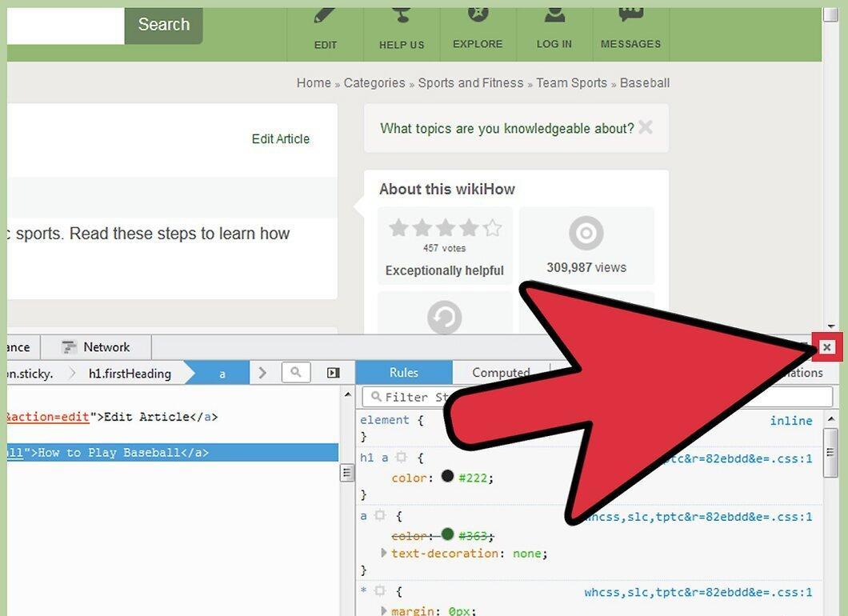Viewport: 848px width, 616px height.
Task: Click the Explore compass icon
Action: 478,14
